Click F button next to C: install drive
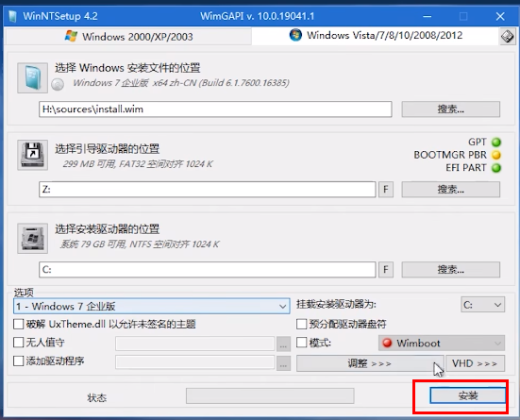 (386, 269)
